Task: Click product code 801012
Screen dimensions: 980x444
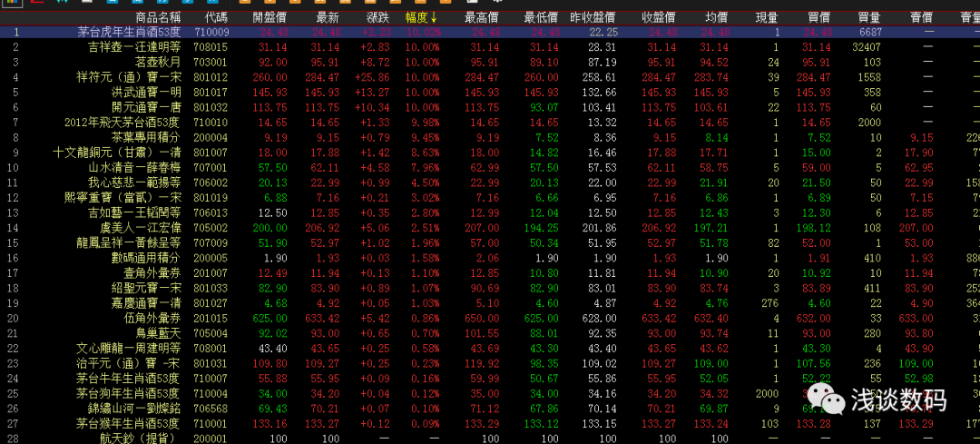Action: coord(211,77)
